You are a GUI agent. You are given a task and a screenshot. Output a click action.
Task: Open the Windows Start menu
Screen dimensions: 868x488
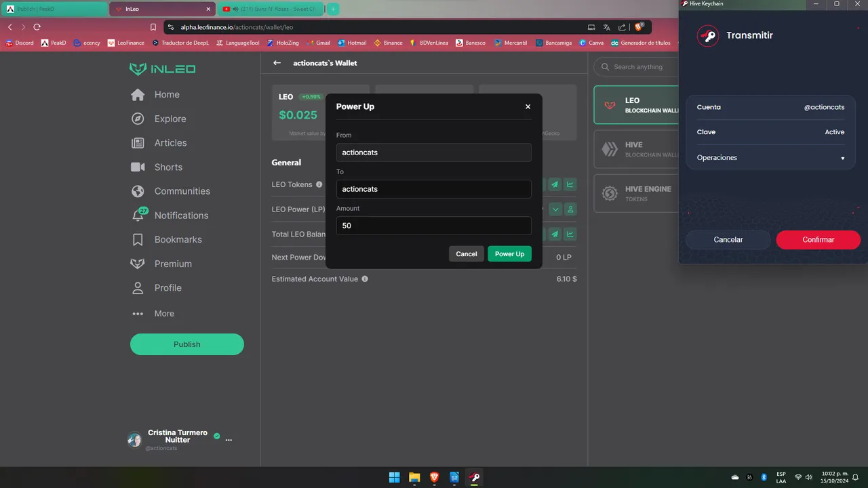pyautogui.click(x=394, y=477)
